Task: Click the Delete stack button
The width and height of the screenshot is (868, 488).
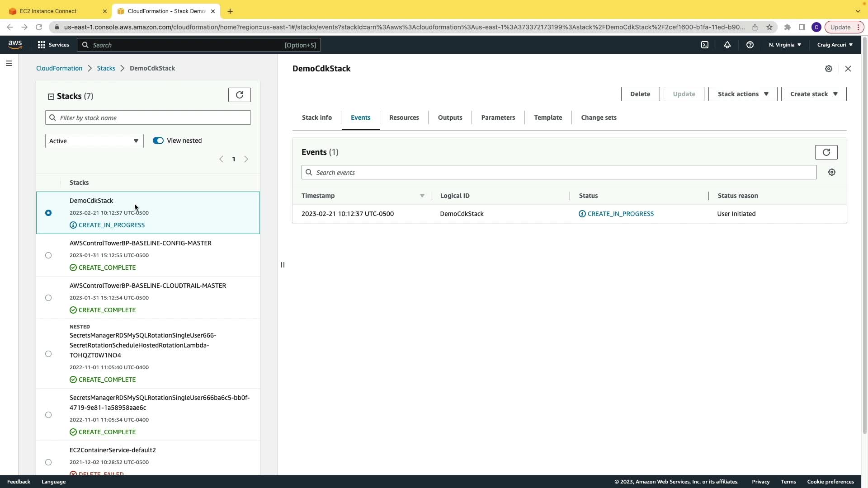Action: (640, 94)
